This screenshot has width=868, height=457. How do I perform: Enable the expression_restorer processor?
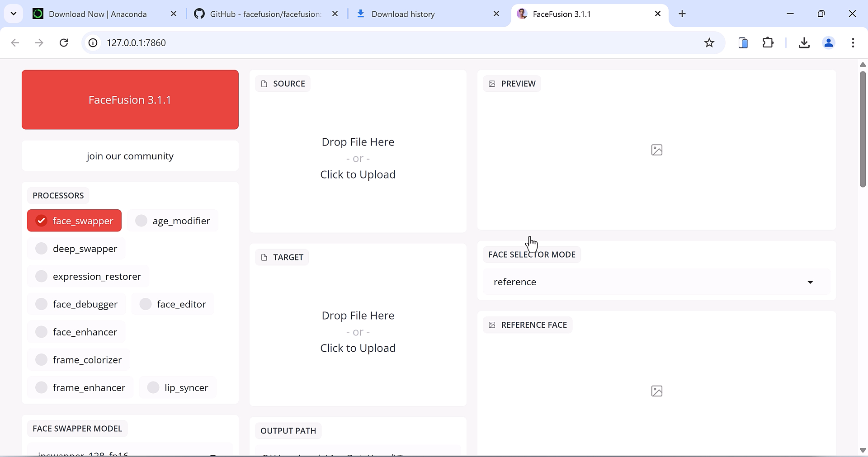coord(88,276)
